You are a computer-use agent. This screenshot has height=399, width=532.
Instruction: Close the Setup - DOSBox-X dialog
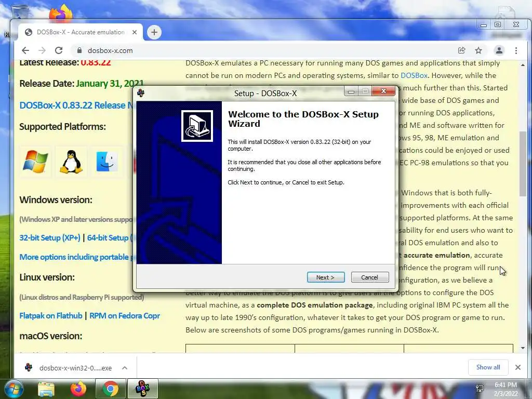tap(384, 91)
